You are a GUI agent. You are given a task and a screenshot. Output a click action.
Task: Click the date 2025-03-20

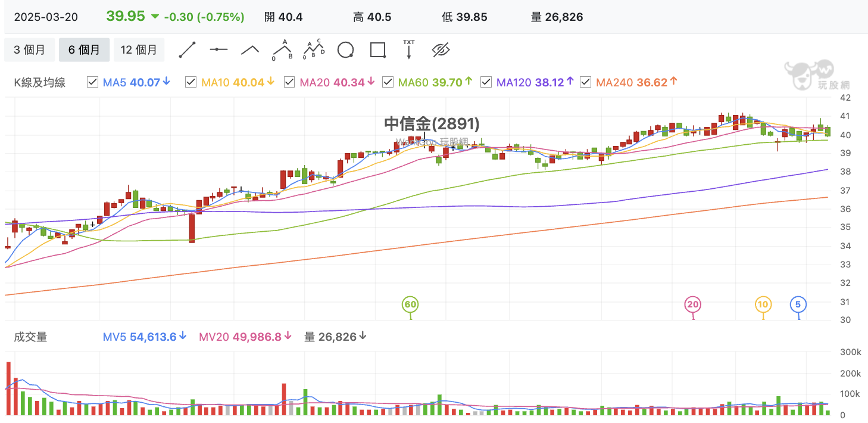tap(46, 17)
